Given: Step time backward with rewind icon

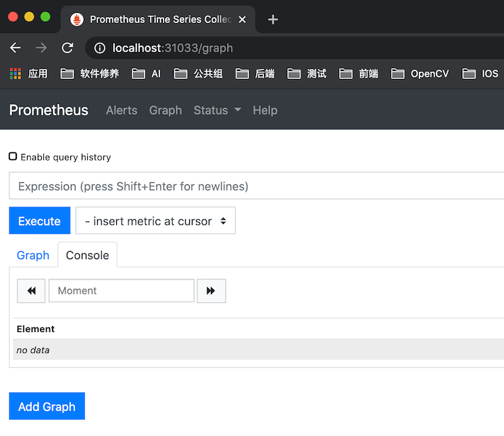Looking at the screenshot, I should coord(31,291).
